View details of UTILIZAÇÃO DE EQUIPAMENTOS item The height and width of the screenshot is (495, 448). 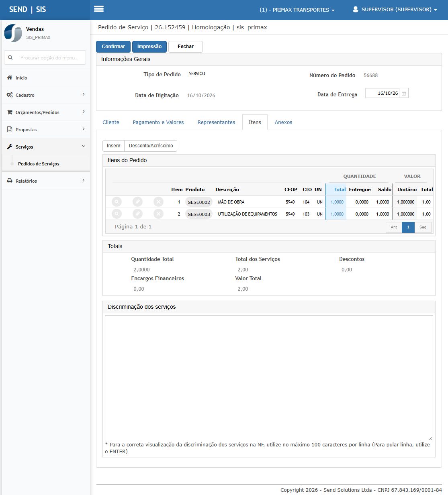(117, 214)
